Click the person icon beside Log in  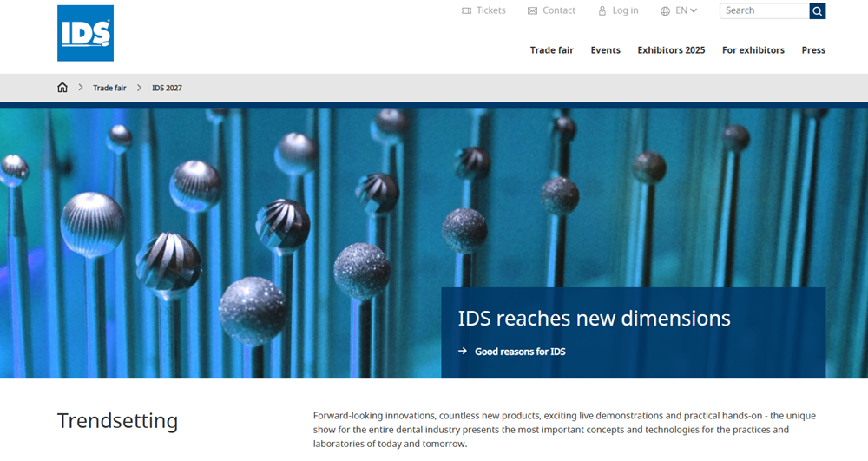602,10
